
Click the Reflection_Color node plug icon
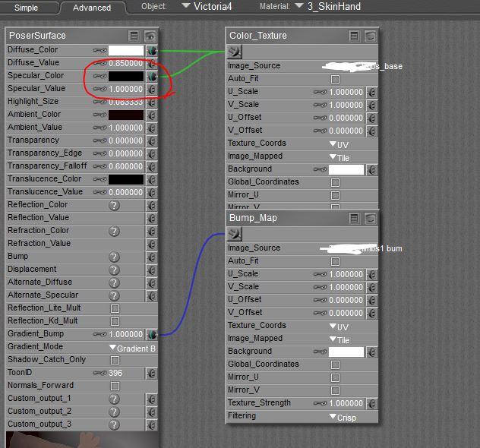152,205
